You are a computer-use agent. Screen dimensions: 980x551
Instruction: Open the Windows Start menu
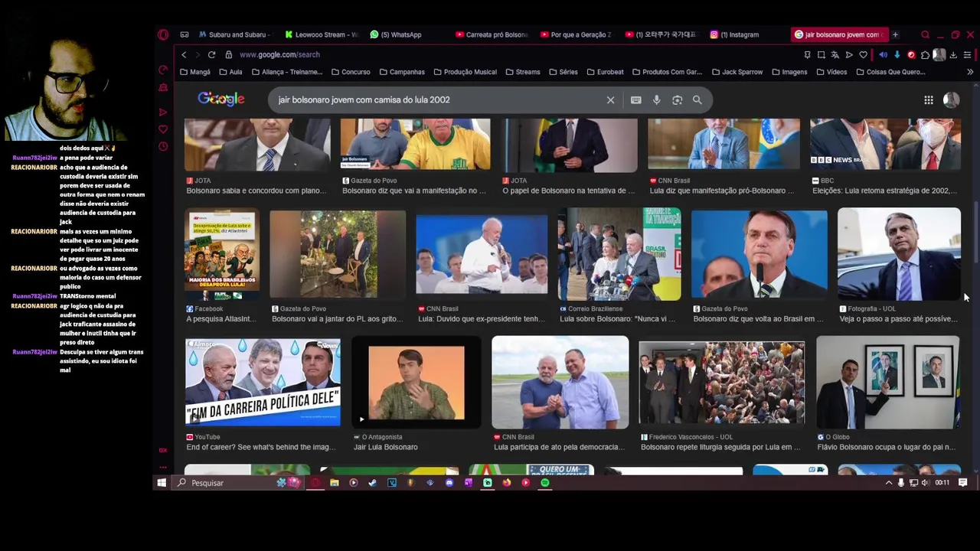tap(162, 483)
